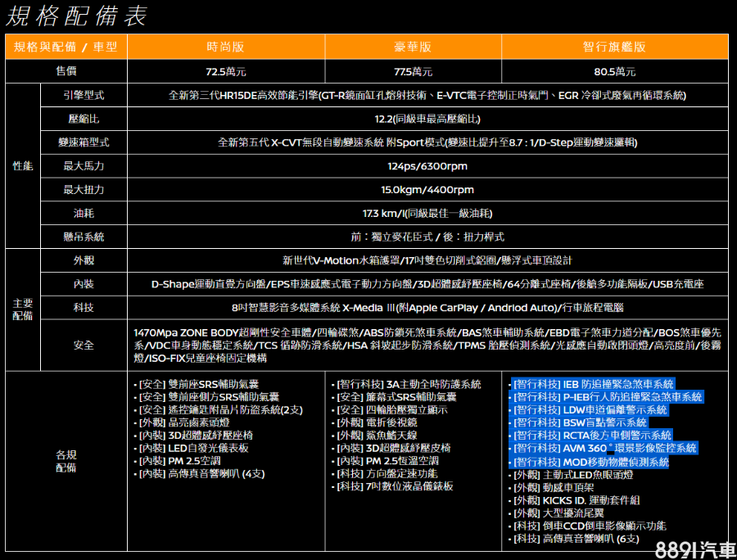Select the 智行旗艦版 column header
The width and height of the screenshot is (737, 560).
pyautogui.click(x=614, y=47)
